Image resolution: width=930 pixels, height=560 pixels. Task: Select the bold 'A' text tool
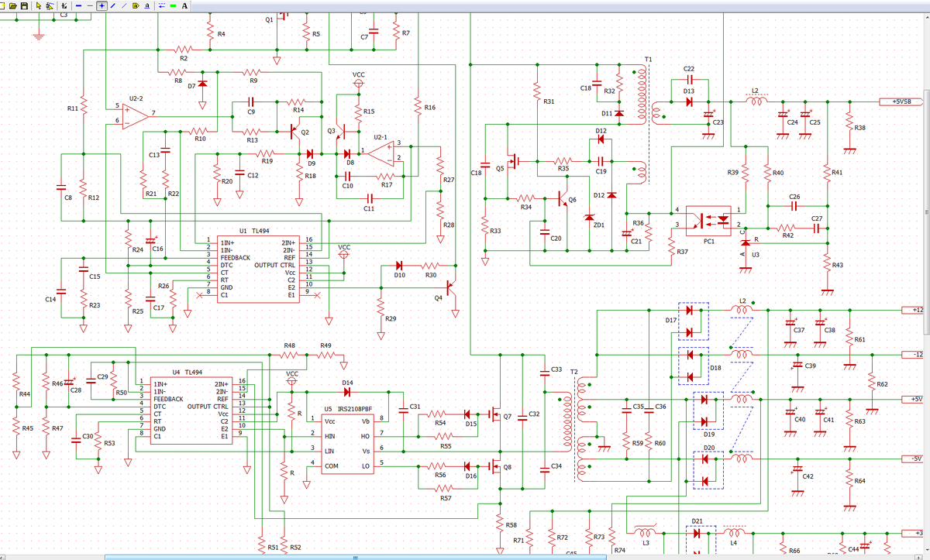(x=184, y=5)
